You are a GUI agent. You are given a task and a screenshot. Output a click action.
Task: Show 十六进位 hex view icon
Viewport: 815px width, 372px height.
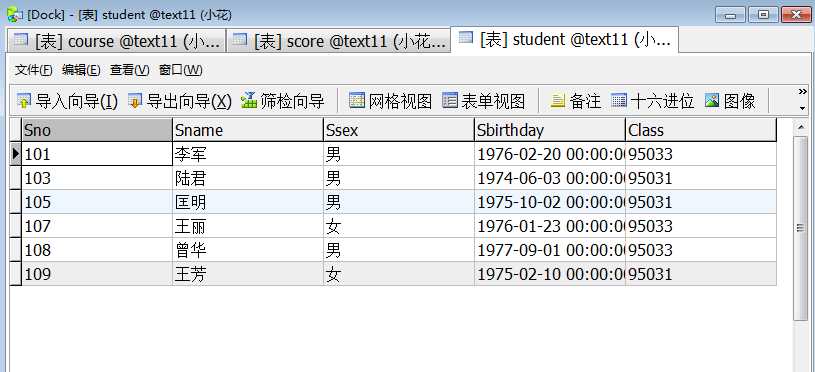[x=619, y=100]
